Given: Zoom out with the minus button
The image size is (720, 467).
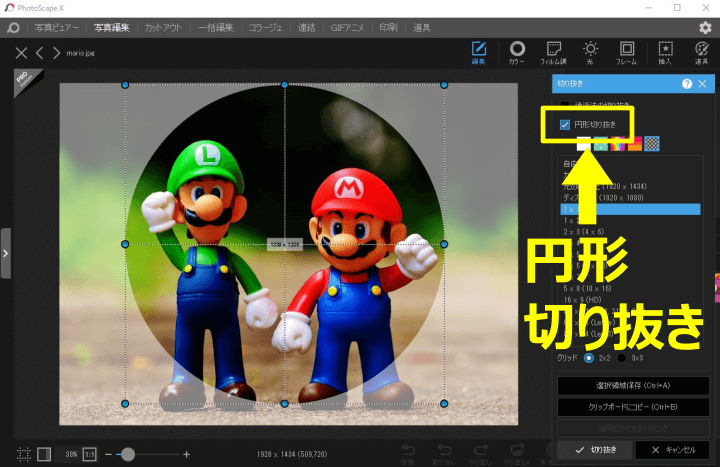Looking at the screenshot, I should pyautogui.click(x=108, y=454).
